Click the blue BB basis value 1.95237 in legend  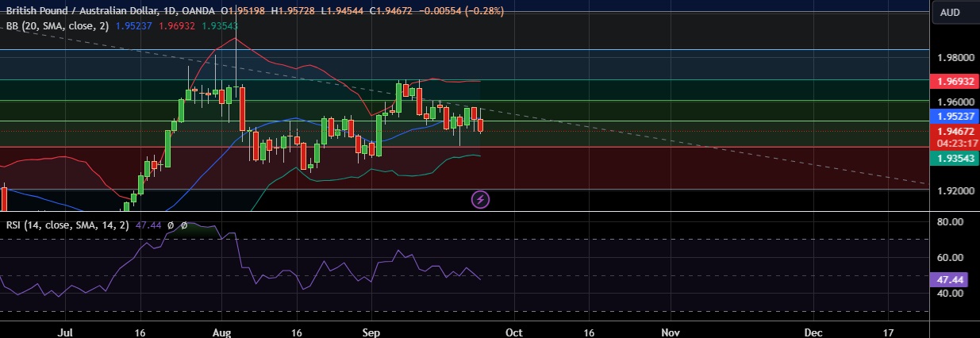pos(134,26)
